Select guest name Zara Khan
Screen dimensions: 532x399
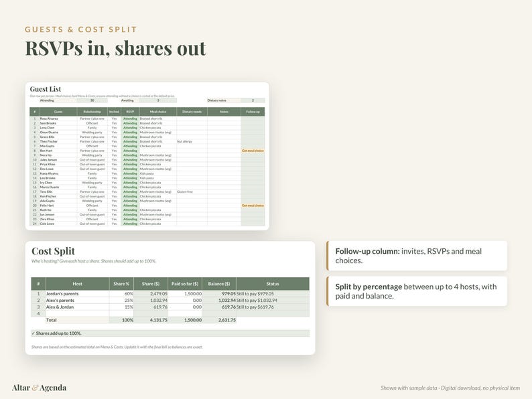tap(47, 220)
